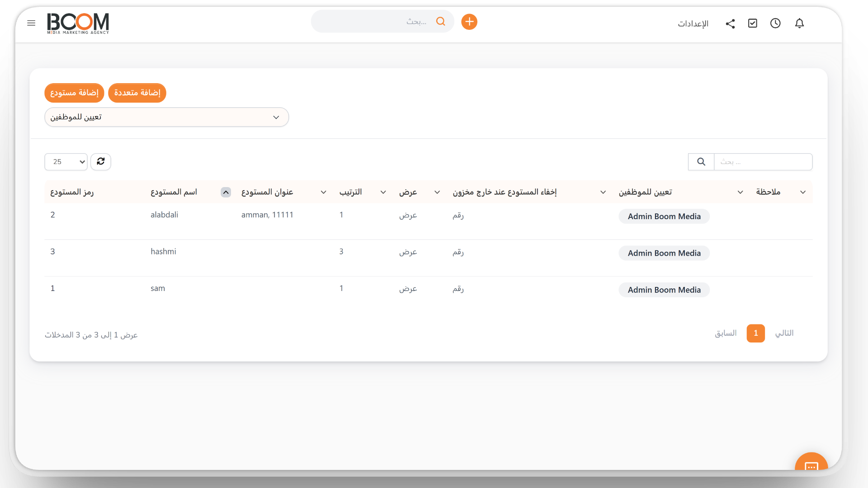Open the share icon in header
Screen dimensions: 868x488
730,23
